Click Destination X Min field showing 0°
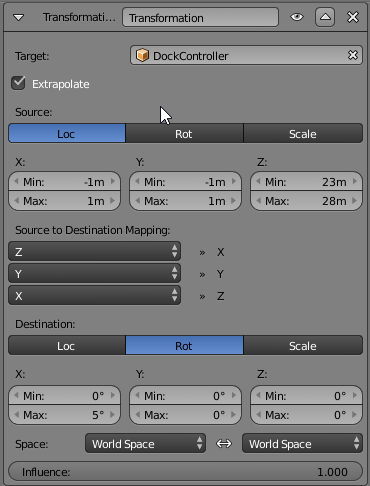Viewport: 370px width, 486px height. (64, 396)
